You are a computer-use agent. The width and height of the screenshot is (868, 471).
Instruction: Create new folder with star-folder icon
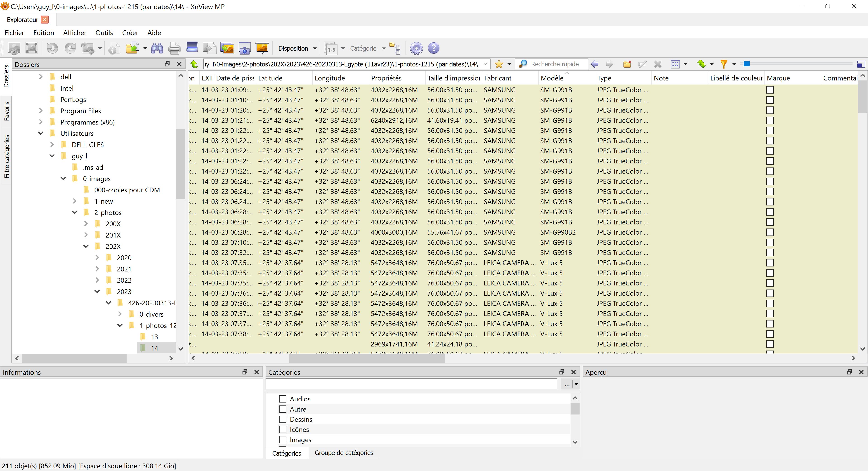coord(627,64)
